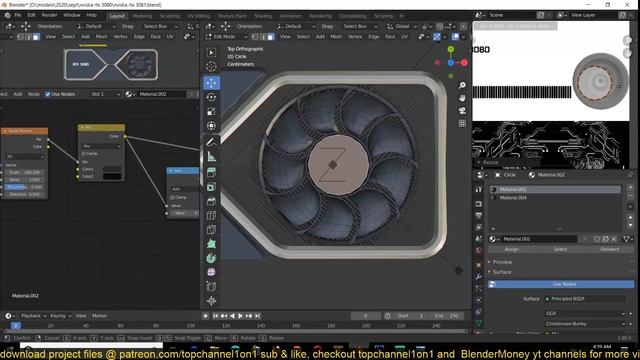This screenshot has width=640, height=360.
Task: Enable face select mode in viewport header
Action: tap(270, 37)
